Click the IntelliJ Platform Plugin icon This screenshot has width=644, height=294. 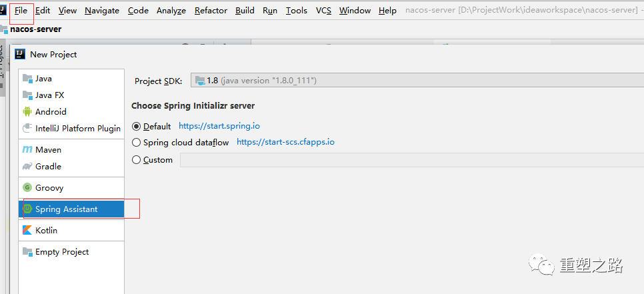pyautogui.click(x=27, y=128)
